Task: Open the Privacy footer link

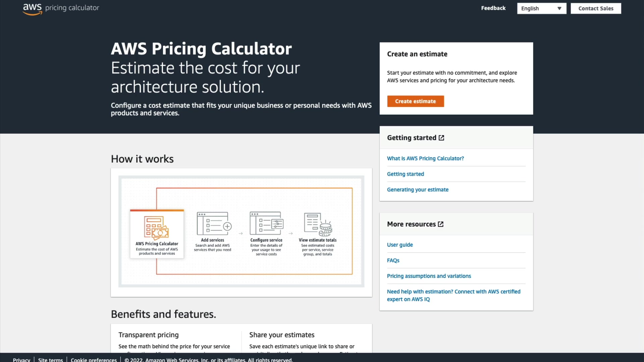Action: 21,360
